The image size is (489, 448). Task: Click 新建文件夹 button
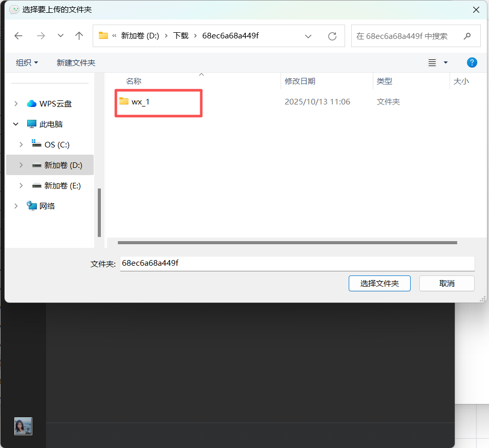[x=76, y=62]
